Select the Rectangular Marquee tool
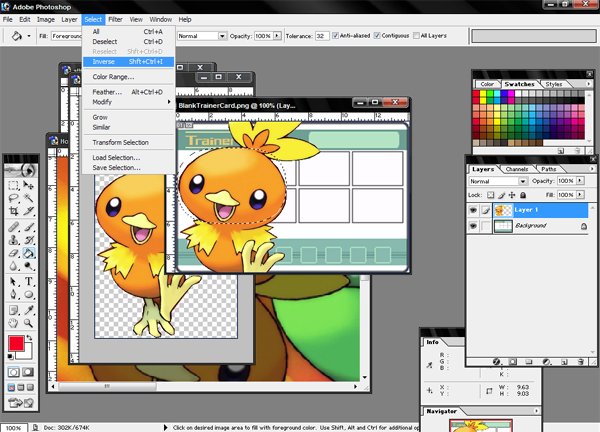The width and height of the screenshot is (600, 432). point(13,186)
